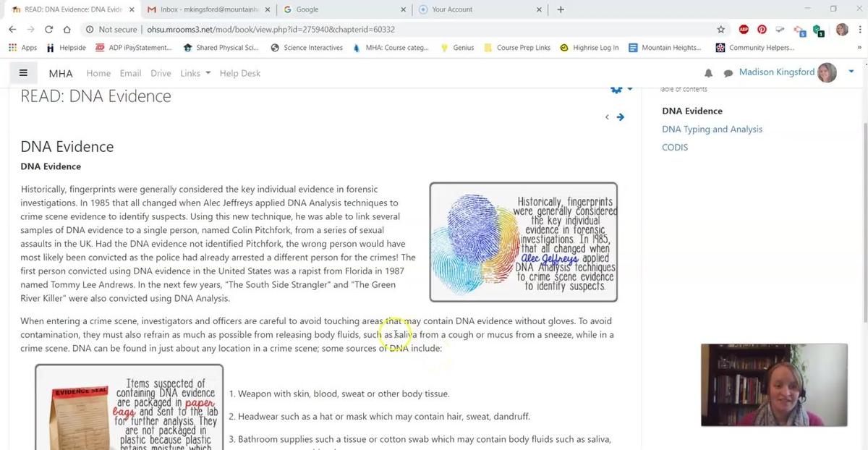Click the browser home icon
Screen dimensions: 868x450
pyautogui.click(x=67, y=29)
